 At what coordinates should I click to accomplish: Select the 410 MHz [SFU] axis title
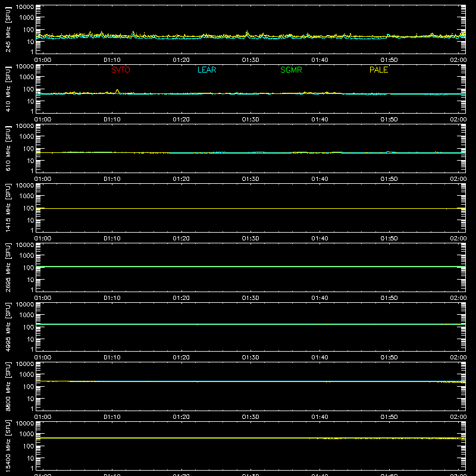coord(8,89)
